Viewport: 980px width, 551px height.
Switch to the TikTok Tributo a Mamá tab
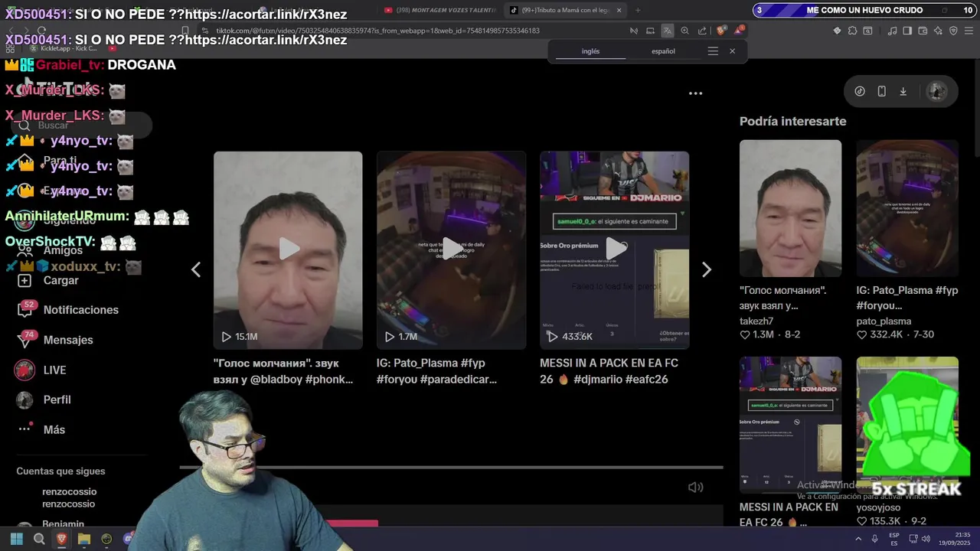click(x=567, y=10)
